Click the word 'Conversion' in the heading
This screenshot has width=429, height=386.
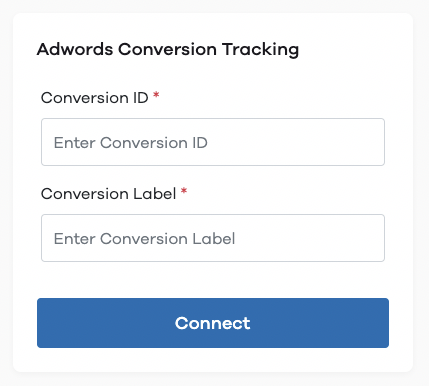(x=167, y=49)
